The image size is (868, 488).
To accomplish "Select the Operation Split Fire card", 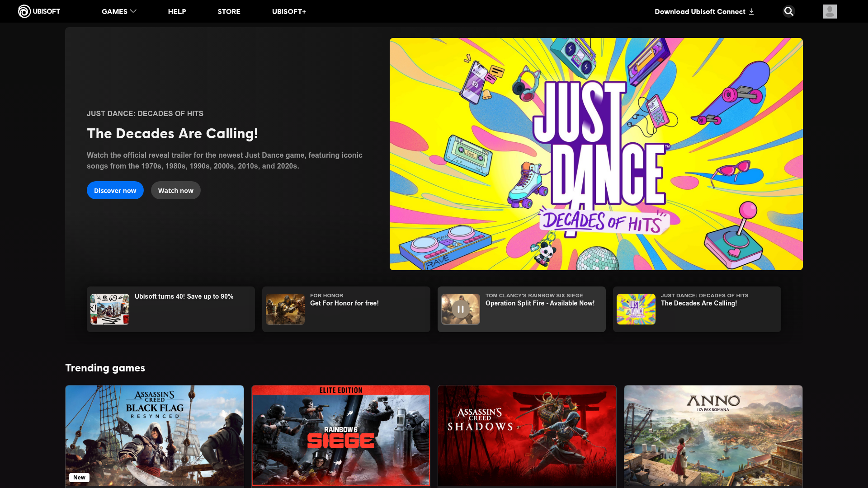I will click(x=522, y=309).
